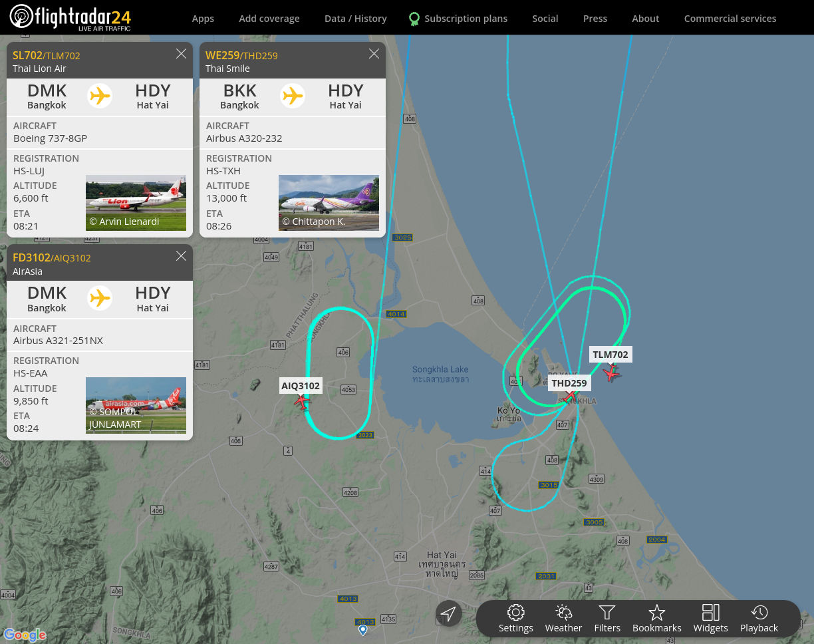814x644 pixels.
Task: Open the Data / History menu
Action: tap(356, 19)
